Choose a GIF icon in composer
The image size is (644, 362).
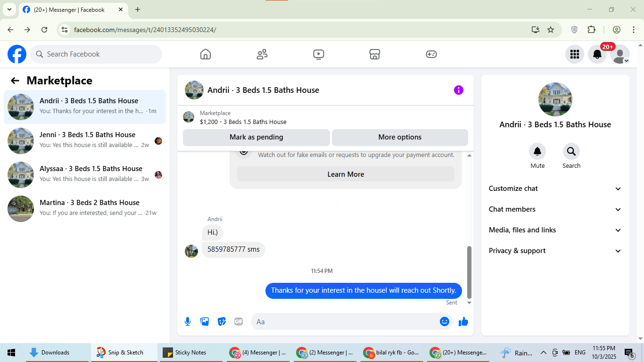click(239, 321)
